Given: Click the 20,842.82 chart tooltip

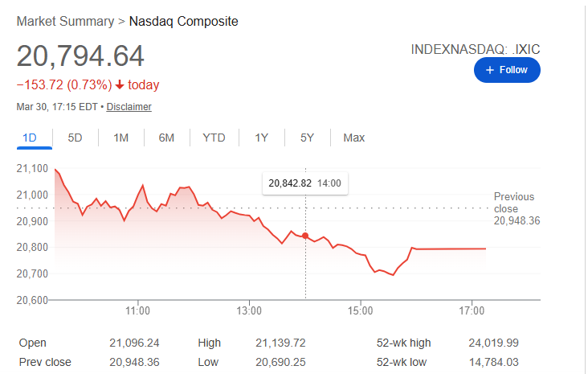Looking at the screenshot, I should click(x=304, y=183).
